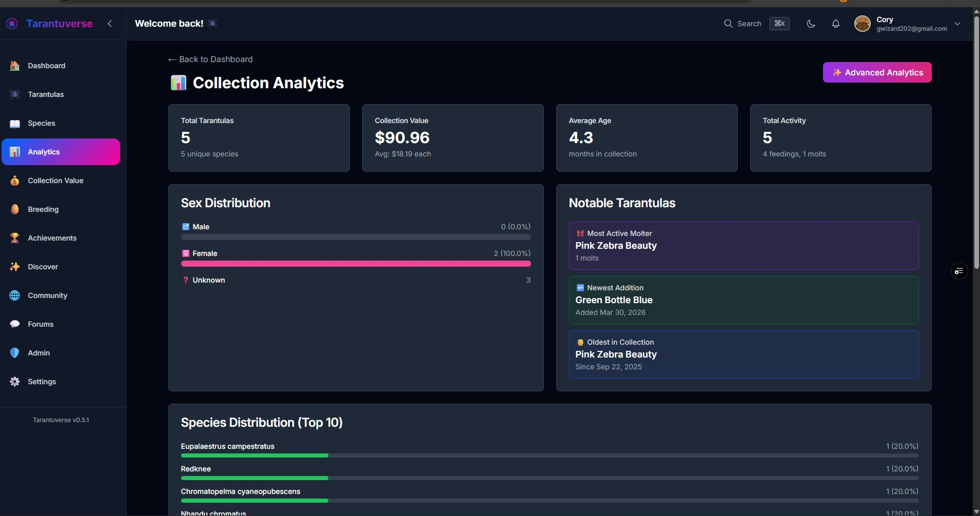
Task: Click the Search magnifier icon
Action: click(728, 24)
